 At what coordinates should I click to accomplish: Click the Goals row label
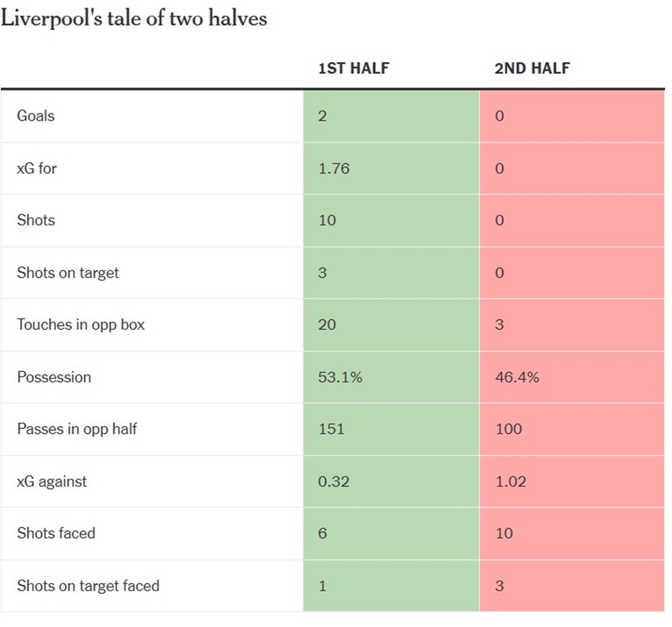coord(36,116)
